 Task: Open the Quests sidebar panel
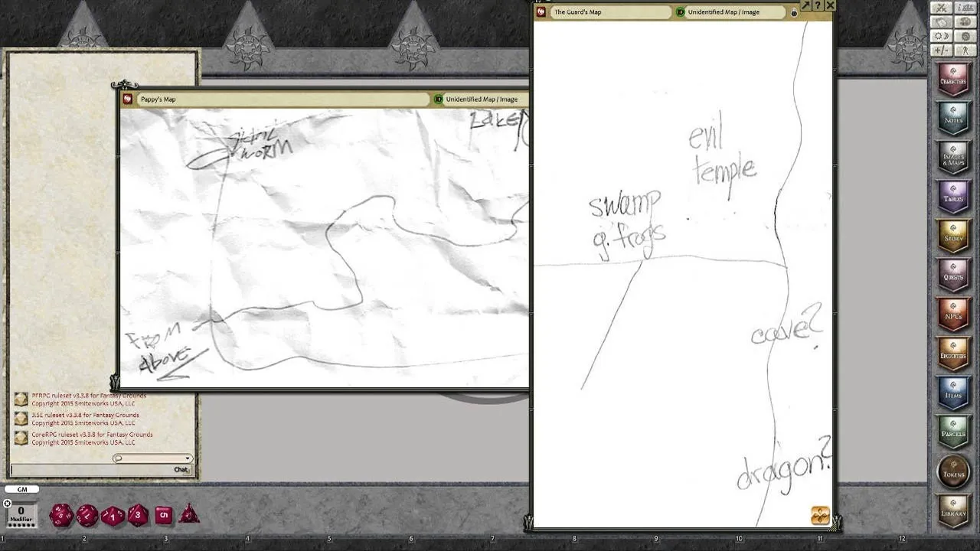tap(953, 275)
